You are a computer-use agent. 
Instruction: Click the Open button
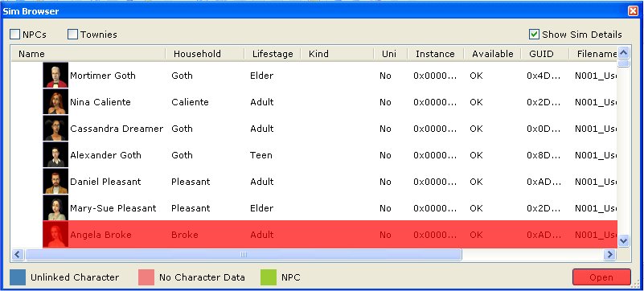[x=601, y=277]
